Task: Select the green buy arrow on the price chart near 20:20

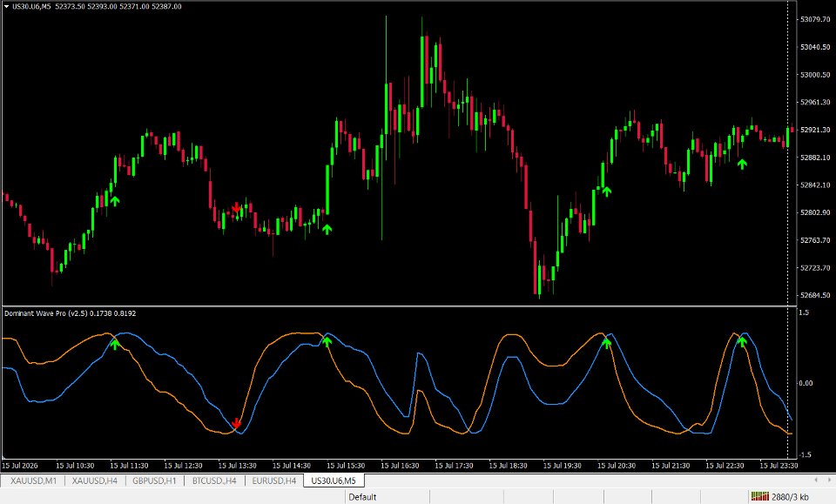Action: [x=606, y=192]
